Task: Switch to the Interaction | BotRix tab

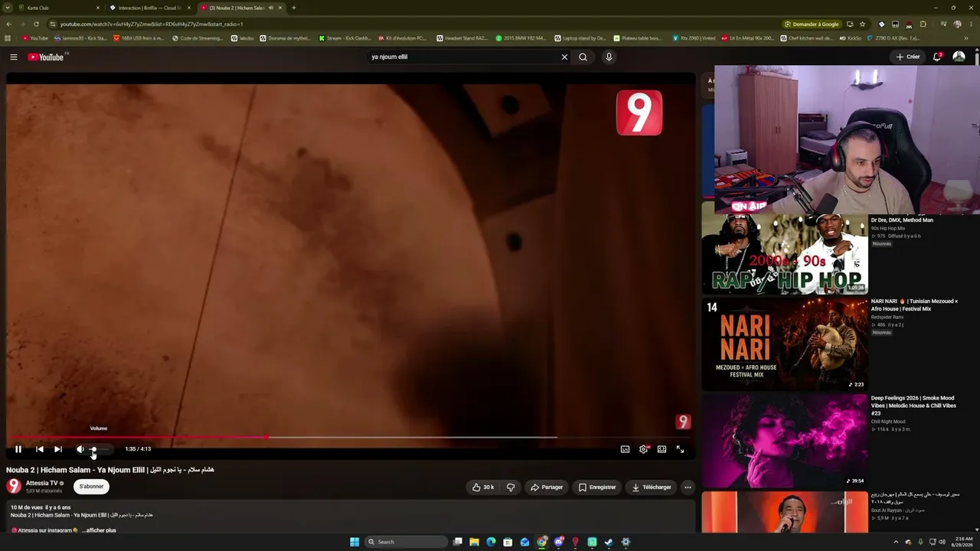Action: click(149, 8)
